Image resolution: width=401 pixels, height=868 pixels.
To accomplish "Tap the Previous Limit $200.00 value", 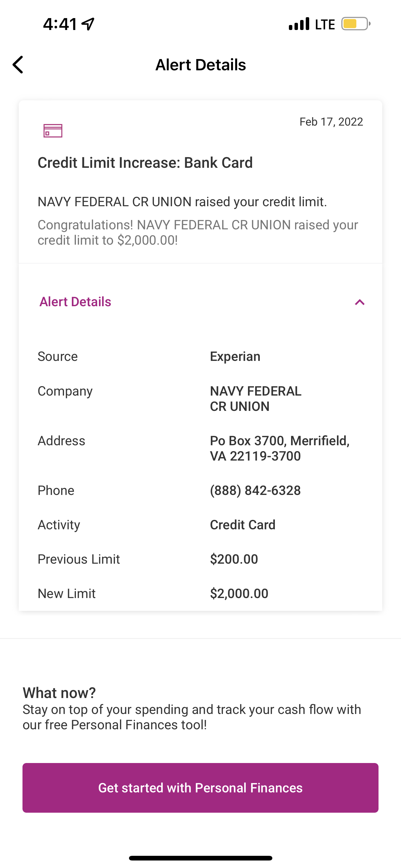I will click(234, 559).
